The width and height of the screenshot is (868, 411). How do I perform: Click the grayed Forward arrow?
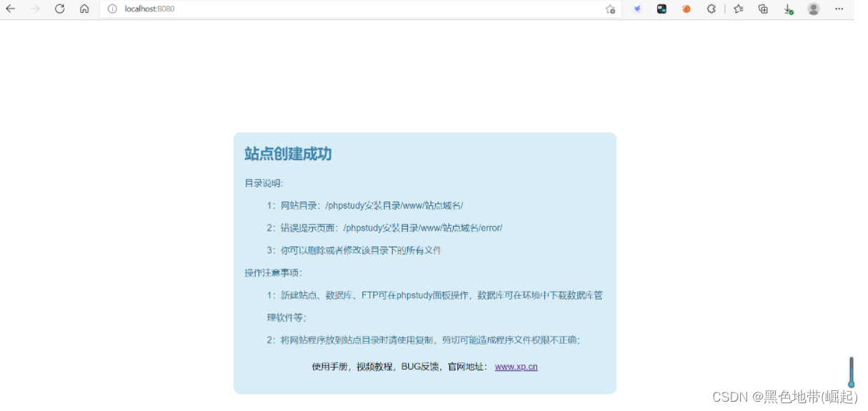tap(35, 9)
